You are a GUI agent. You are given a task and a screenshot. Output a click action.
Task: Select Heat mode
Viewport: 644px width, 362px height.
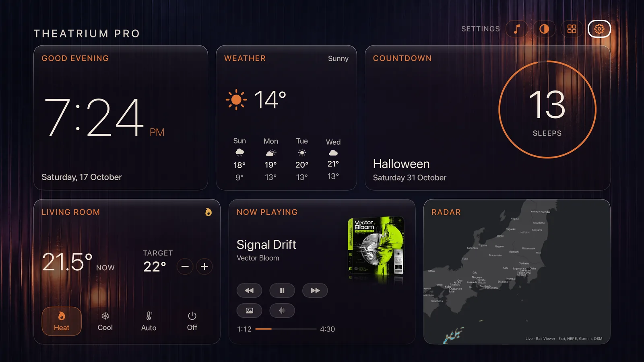[62, 321]
